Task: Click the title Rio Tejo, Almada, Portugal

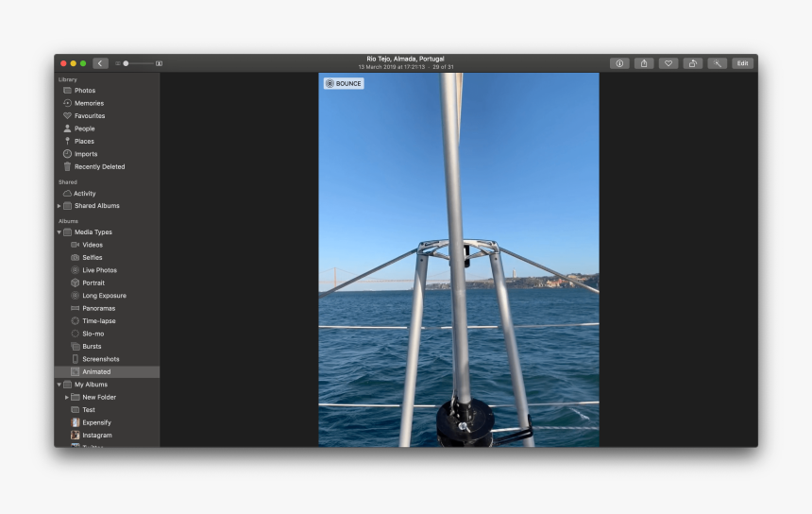Action: 405,60
